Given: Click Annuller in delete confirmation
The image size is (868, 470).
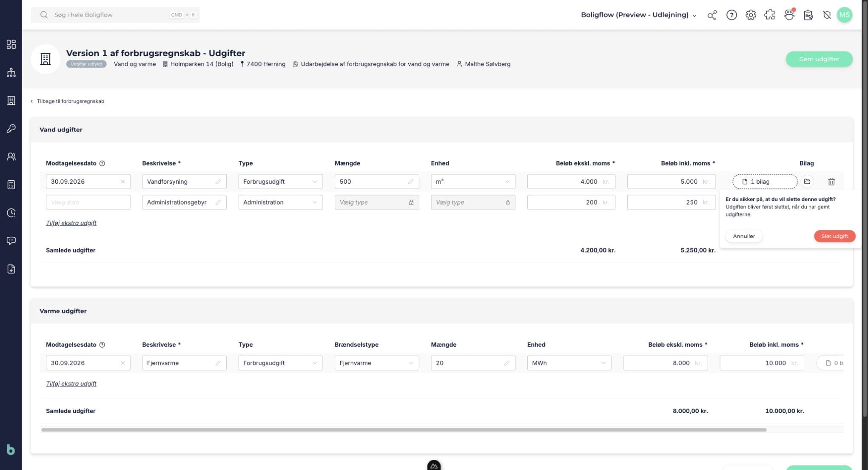Looking at the screenshot, I should click(x=744, y=236).
